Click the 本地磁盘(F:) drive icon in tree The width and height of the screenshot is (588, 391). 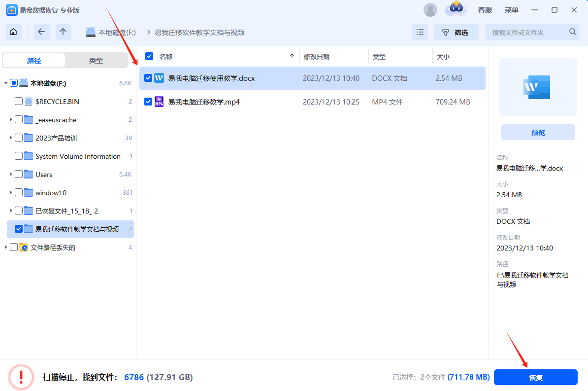pyautogui.click(x=24, y=83)
